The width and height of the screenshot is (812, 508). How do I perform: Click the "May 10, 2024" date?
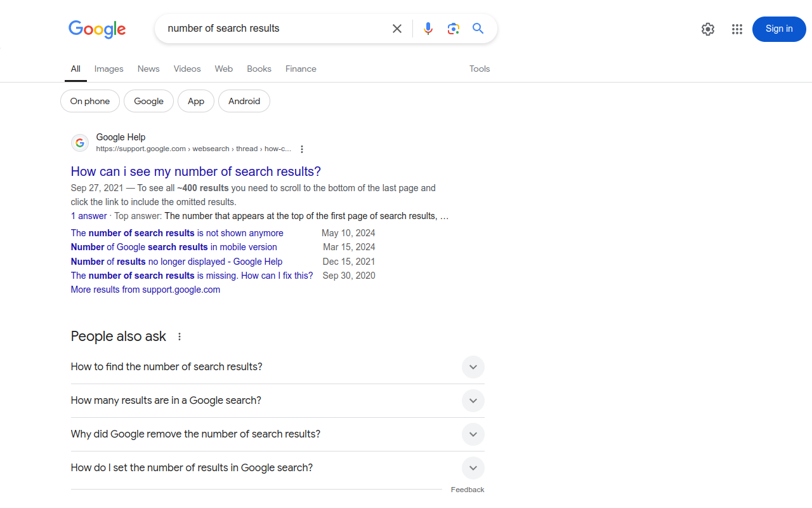348,233
